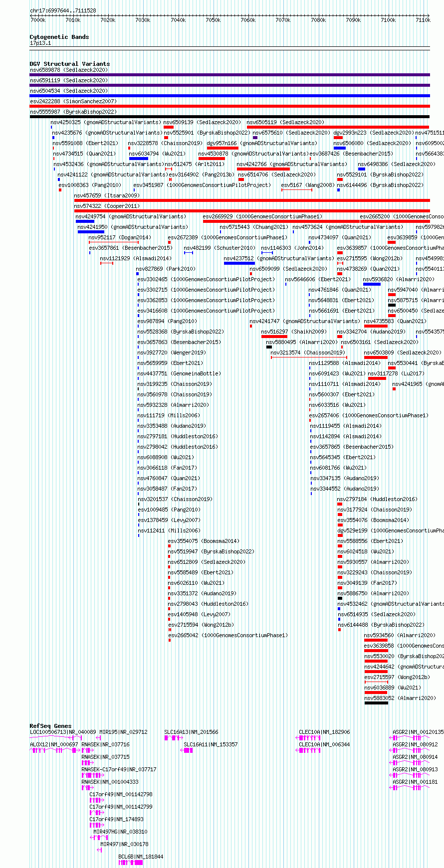Select the dgv957n166 red variant bar

222,148
